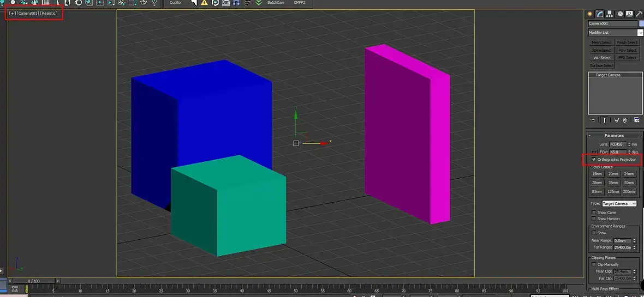
Task: Enable the Show Cone checkbox
Action: click(593, 213)
